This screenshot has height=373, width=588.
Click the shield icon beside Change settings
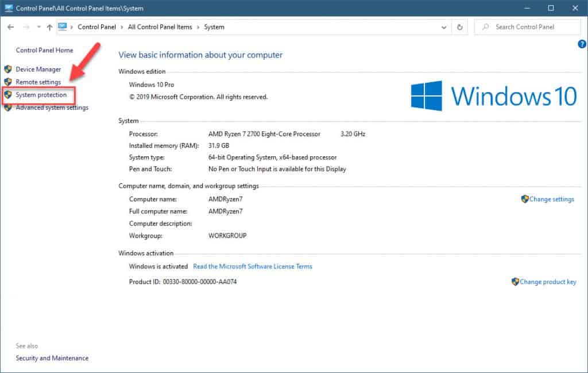(x=525, y=199)
